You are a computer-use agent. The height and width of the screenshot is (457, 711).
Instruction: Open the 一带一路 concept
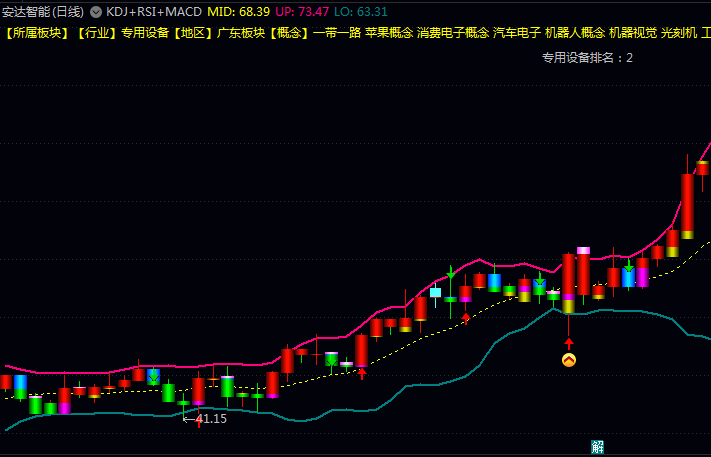(337, 33)
